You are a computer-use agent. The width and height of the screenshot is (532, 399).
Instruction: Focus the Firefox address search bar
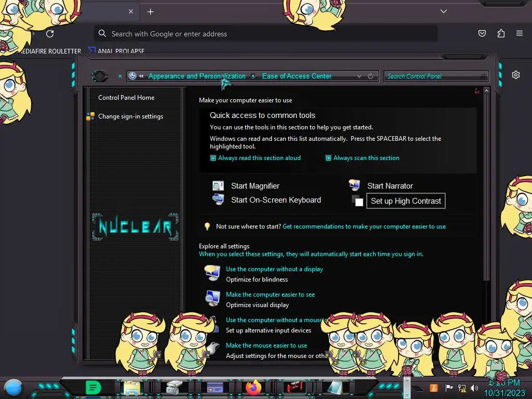coord(265,34)
